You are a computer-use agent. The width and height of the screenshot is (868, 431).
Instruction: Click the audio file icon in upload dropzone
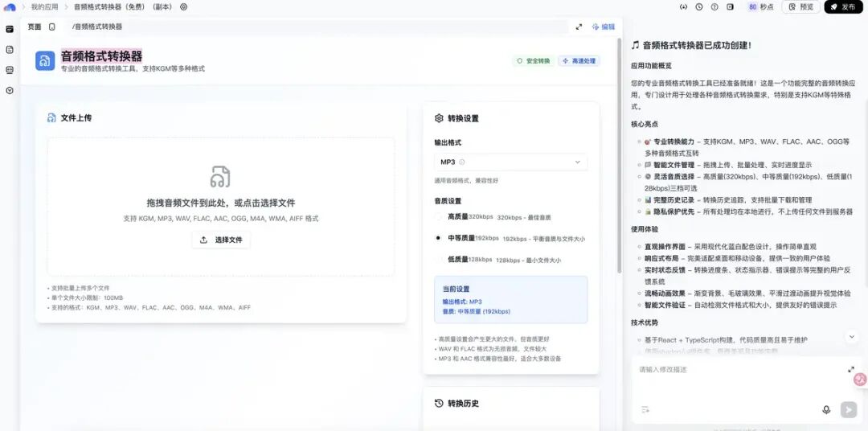click(x=220, y=176)
